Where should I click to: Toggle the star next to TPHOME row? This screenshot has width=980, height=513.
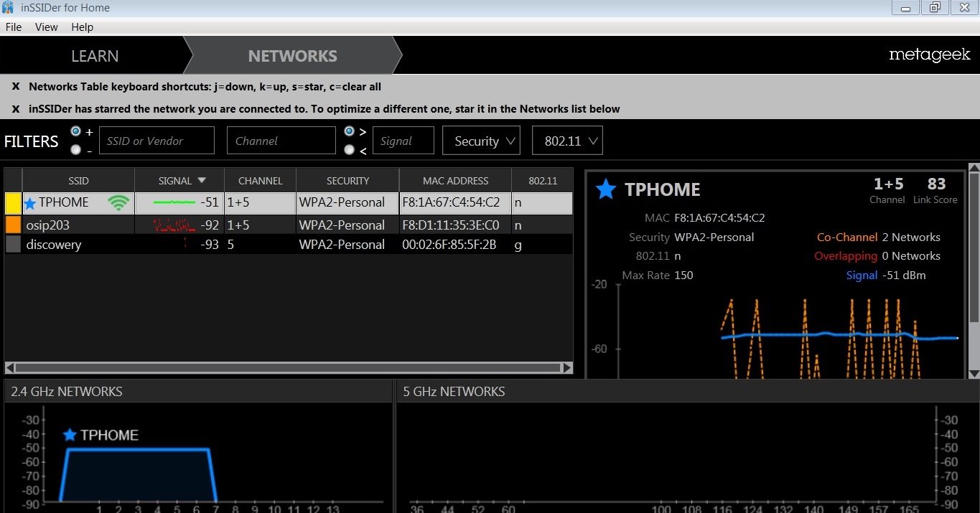click(29, 204)
